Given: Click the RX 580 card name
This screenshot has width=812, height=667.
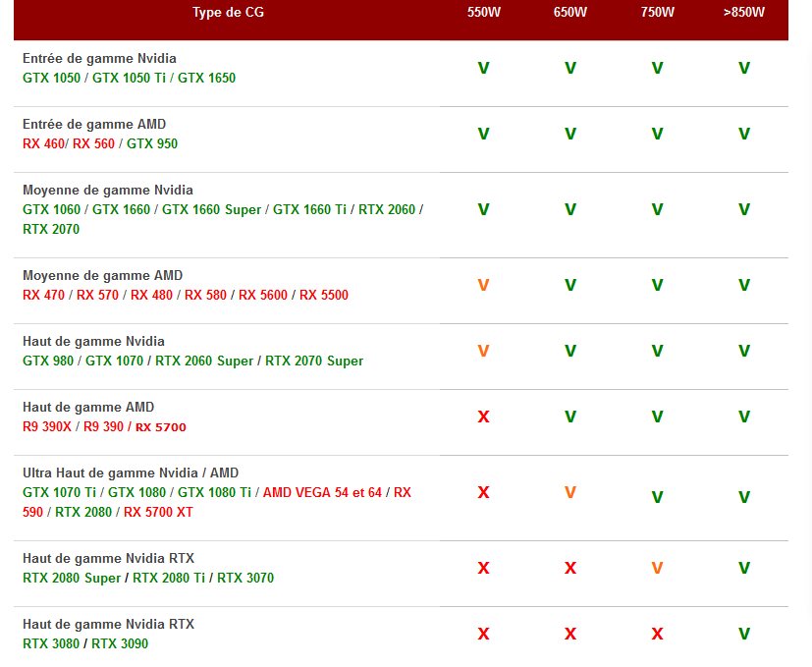Looking at the screenshot, I should click(205, 296).
